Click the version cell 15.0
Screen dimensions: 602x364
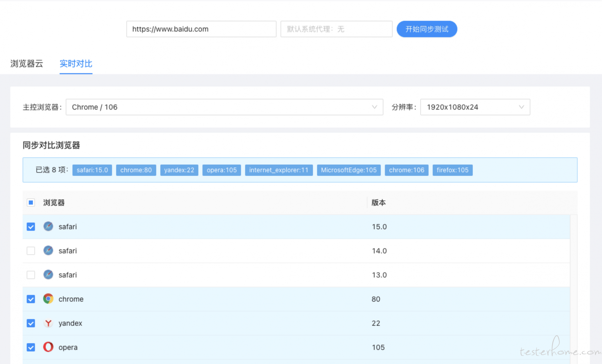tap(379, 227)
